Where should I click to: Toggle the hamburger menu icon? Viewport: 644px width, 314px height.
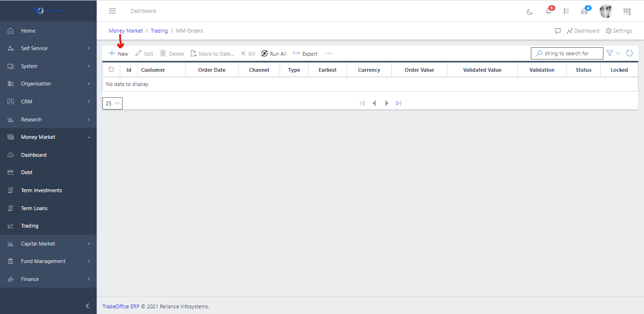coord(112,11)
